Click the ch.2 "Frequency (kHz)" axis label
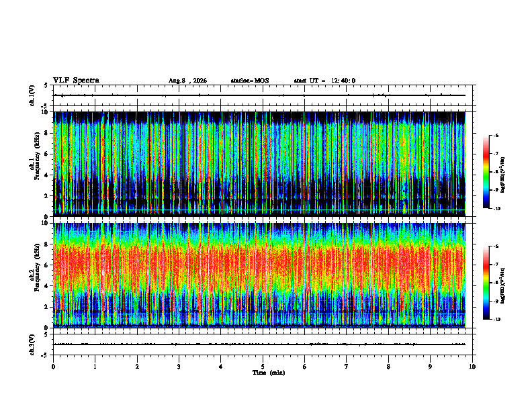This screenshot has width=532, height=411. [x=37, y=267]
